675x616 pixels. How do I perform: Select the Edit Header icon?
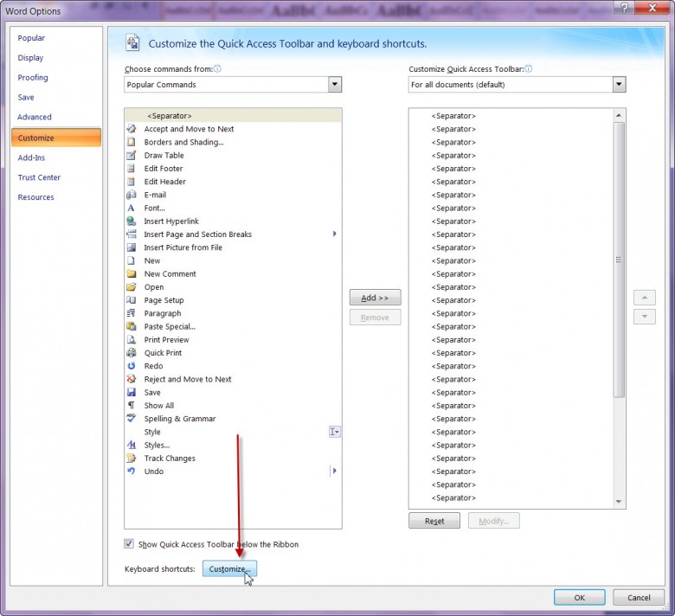coord(132,182)
